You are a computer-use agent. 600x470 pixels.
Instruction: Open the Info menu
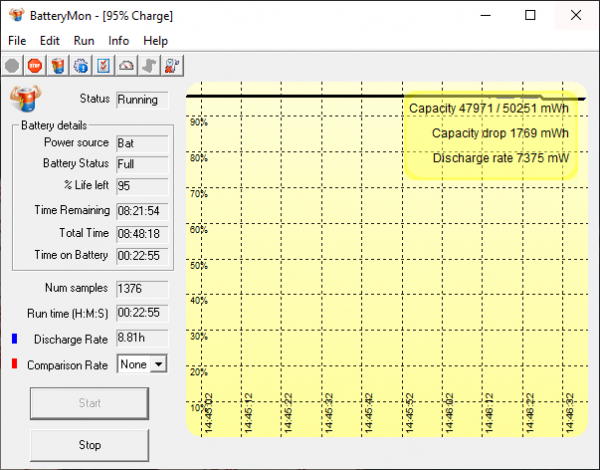pos(118,41)
